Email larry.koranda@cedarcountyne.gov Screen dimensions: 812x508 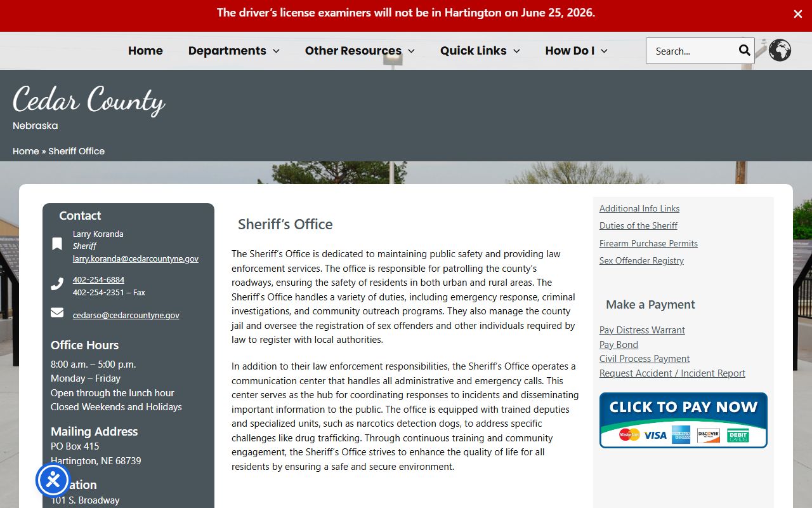(x=136, y=258)
